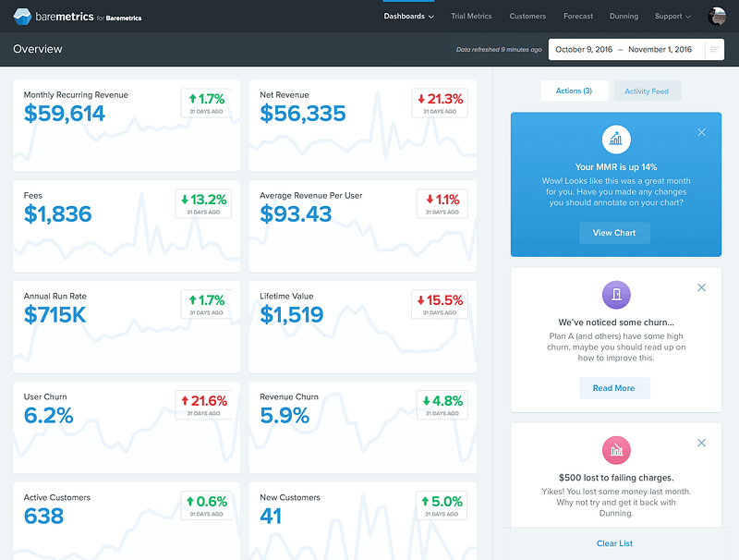Select the Actions (3) tab
The image size is (739, 560).
click(x=574, y=91)
